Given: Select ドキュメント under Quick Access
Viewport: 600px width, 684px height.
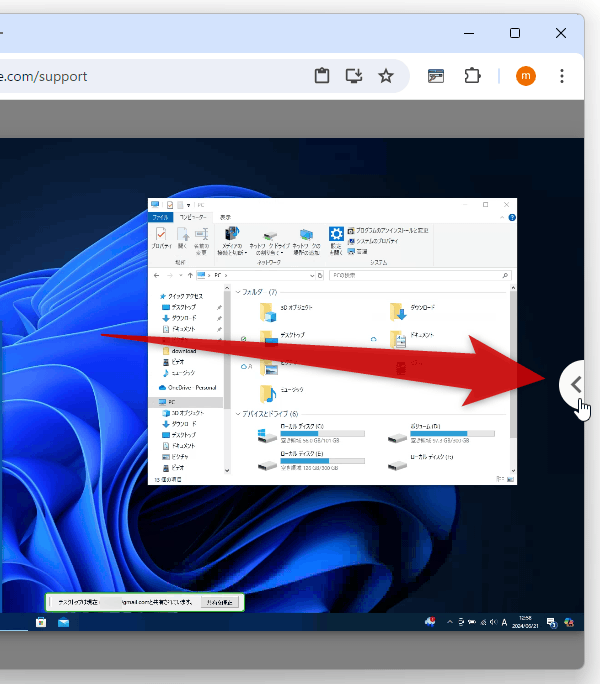Looking at the screenshot, I should pyautogui.click(x=179, y=329).
